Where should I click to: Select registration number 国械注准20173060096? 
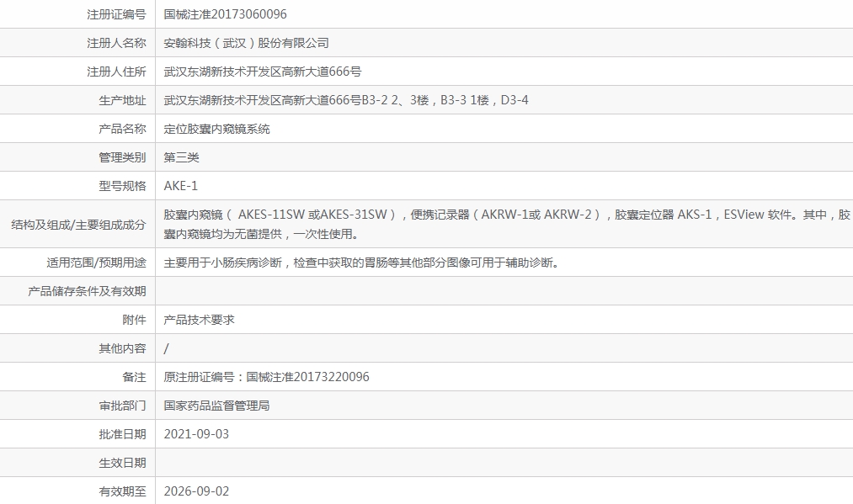pyautogui.click(x=225, y=14)
